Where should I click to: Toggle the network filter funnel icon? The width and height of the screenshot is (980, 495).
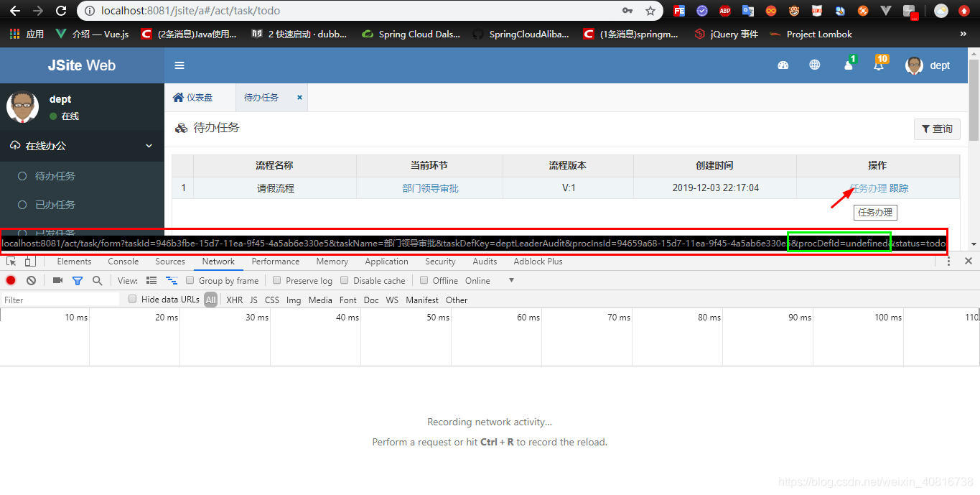(x=78, y=280)
